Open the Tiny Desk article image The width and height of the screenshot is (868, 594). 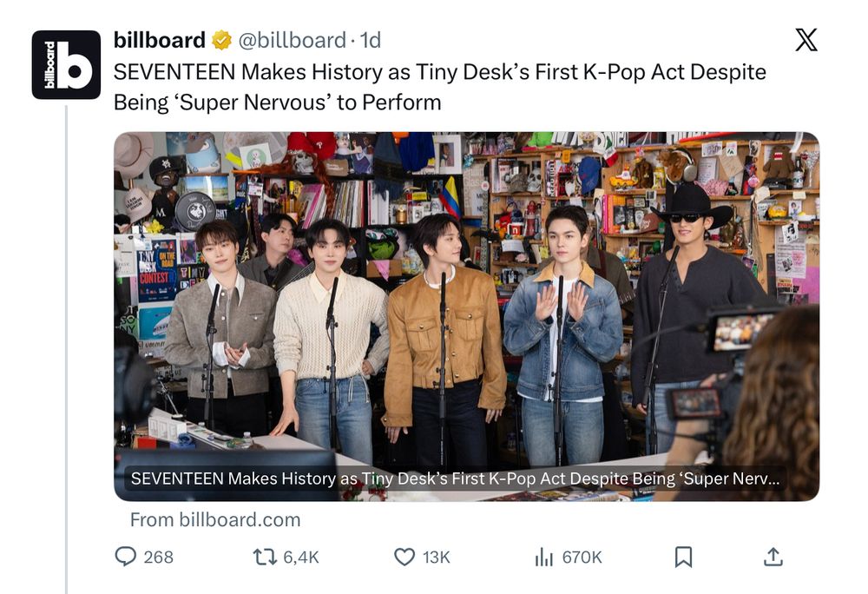pos(466,295)
